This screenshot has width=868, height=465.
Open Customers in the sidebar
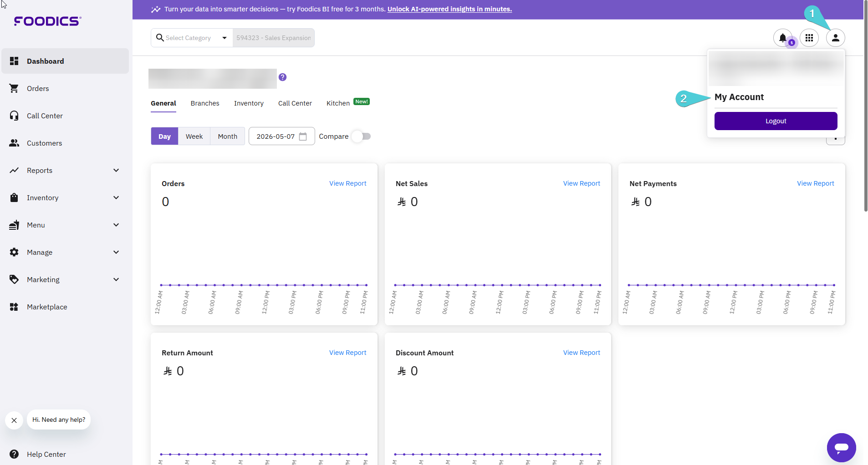click(x=65, y=143)
